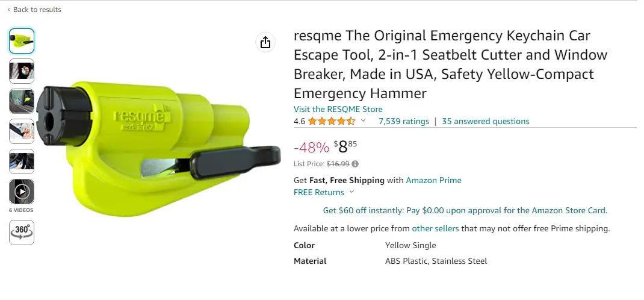Visit the RESQME Store

tap(338, 109)
